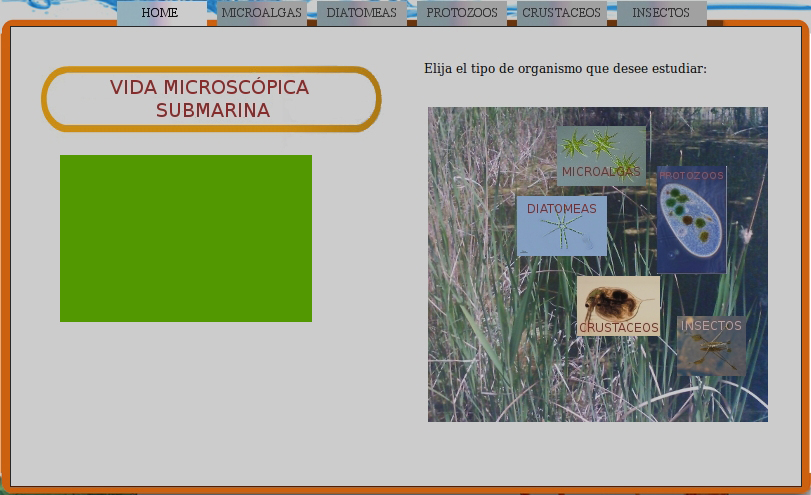Click the green microalgae star-shaped image

coord(600,144)
